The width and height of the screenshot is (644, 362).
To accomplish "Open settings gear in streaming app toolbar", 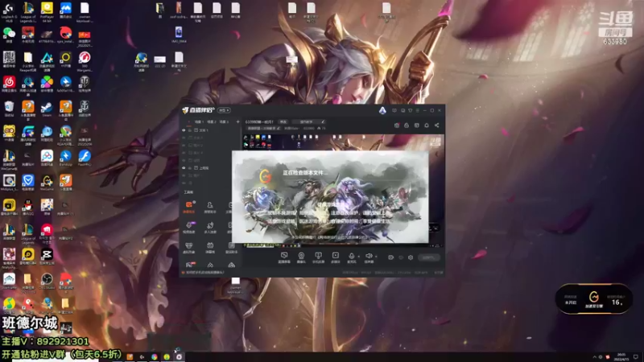I will (x=411, y=257).
